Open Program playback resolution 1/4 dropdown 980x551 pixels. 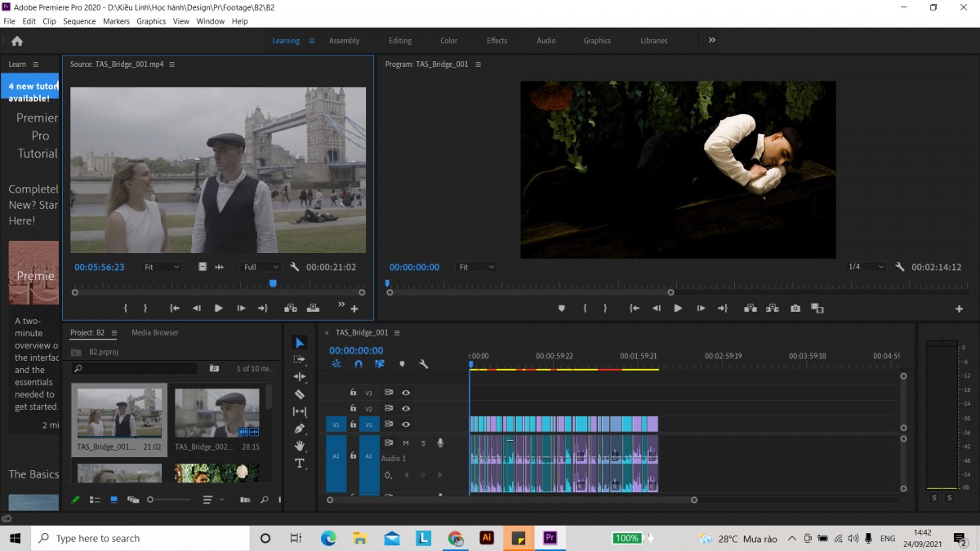pyautogui.click(x=866, y=267)
